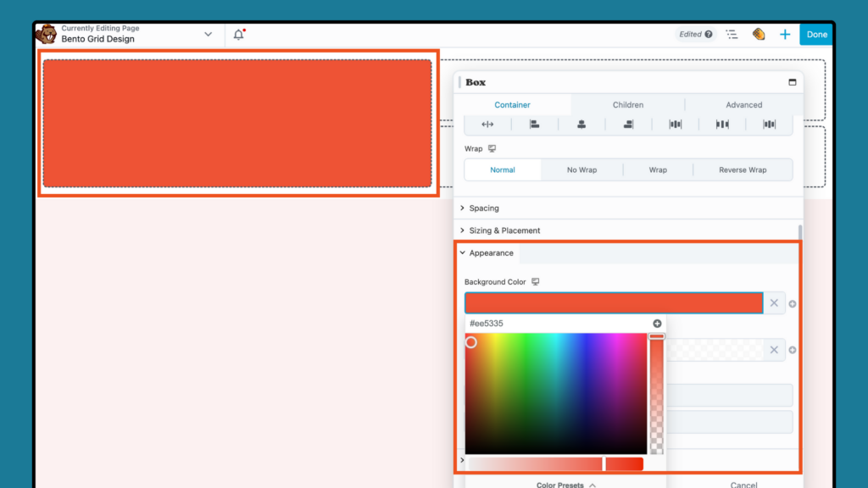Click the responsive device icon next to Wrap

tap(490, 147)
